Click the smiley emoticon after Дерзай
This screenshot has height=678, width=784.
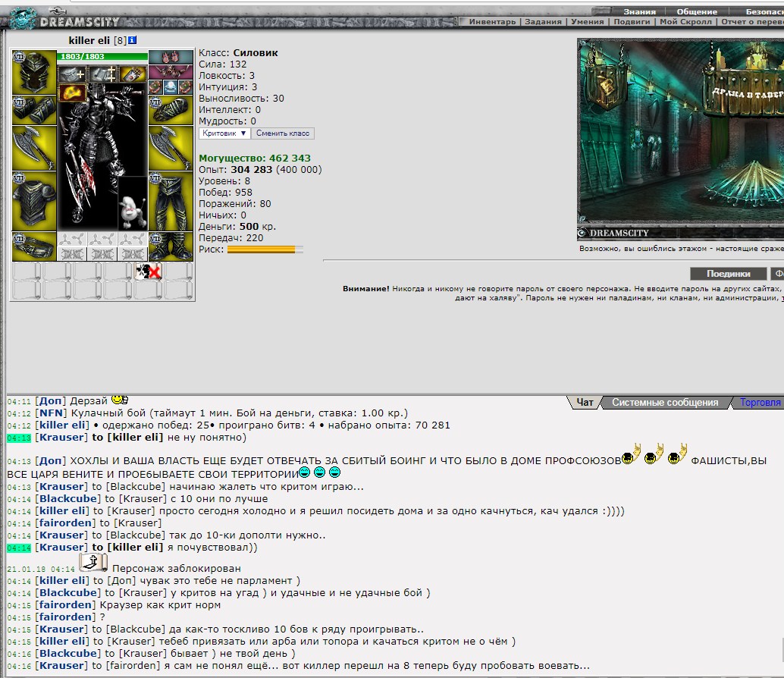(x=120, y=400)
